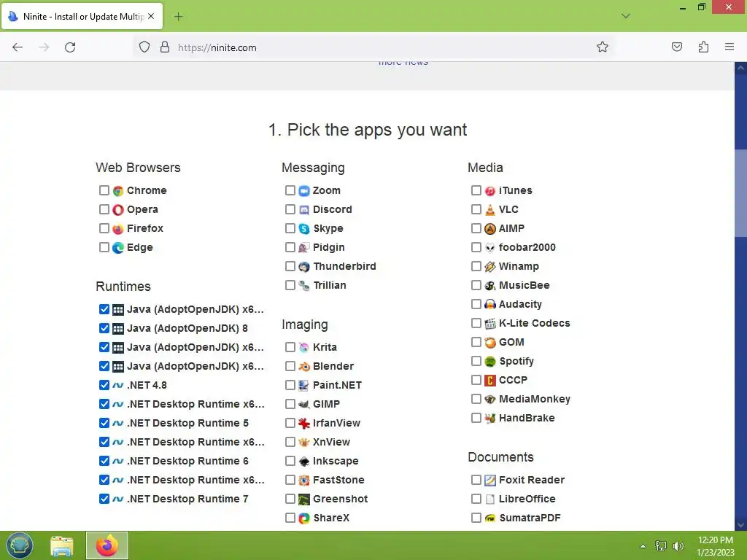Tick the Pidgin checkbox
The width and height of the screenshot is (747, 560).
tap(290, 247)
